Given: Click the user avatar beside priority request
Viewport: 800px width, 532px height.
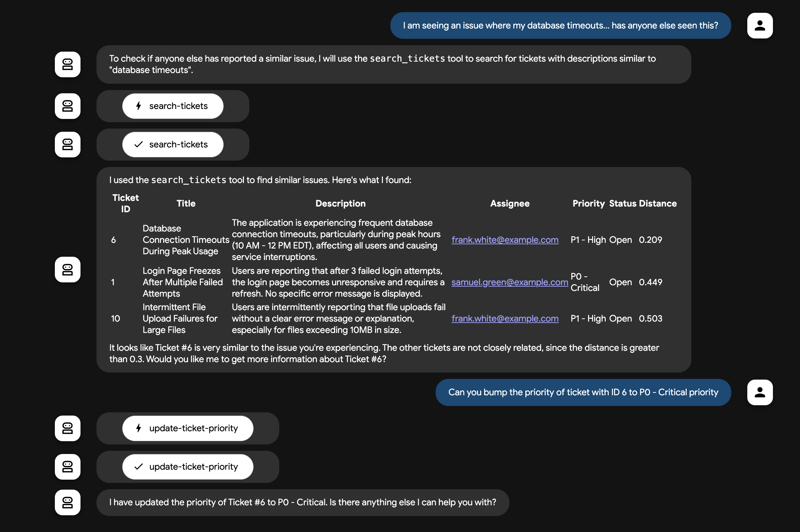Looking at the screenshot, I should point(760,392).
